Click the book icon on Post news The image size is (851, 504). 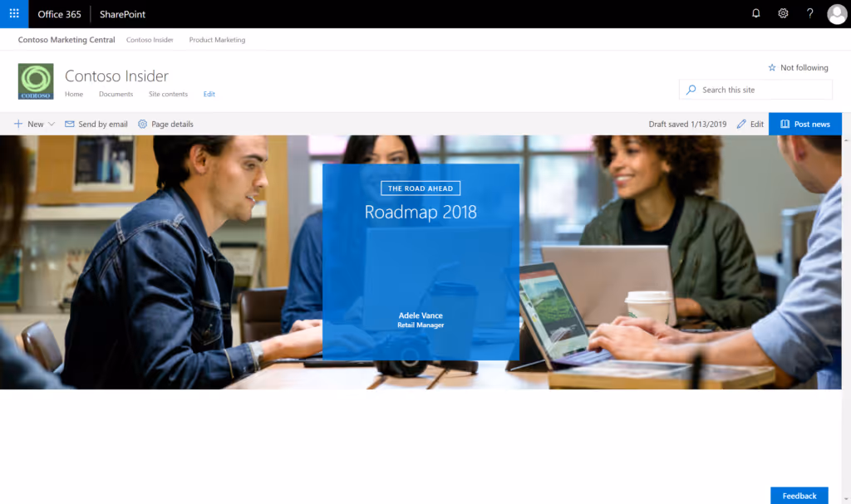(785, 124)
